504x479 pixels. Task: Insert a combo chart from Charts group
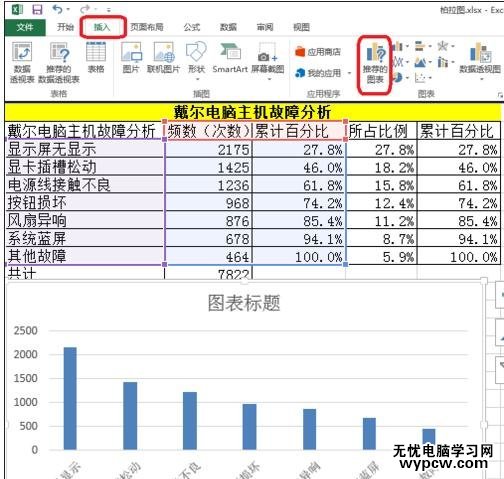[x=443, y=62]
